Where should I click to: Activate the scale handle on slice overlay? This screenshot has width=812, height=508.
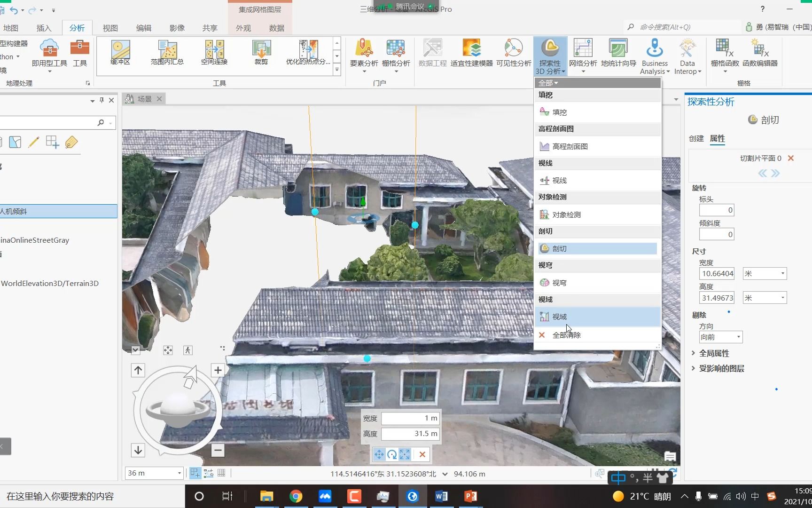click(405, 454)
